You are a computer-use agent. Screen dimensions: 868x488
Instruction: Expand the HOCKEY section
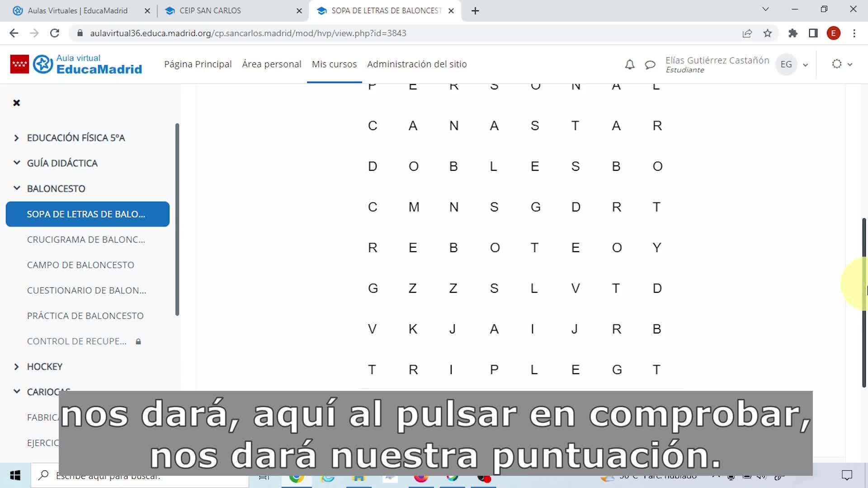tap(17, 366)
